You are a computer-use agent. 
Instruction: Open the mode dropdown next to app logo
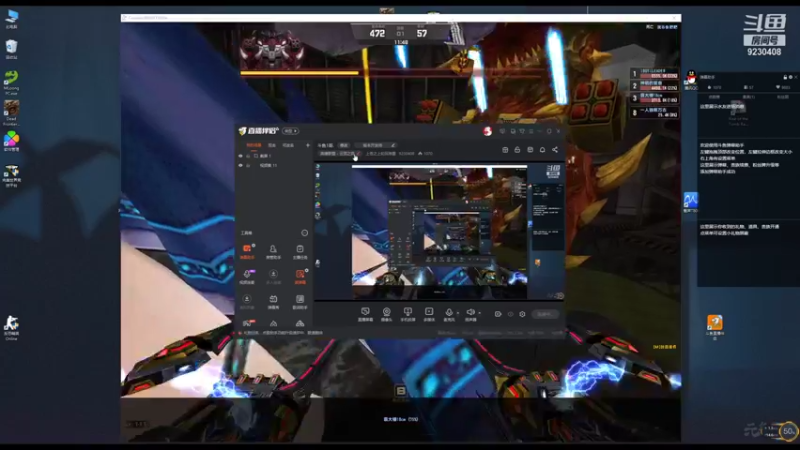point(291,131)
